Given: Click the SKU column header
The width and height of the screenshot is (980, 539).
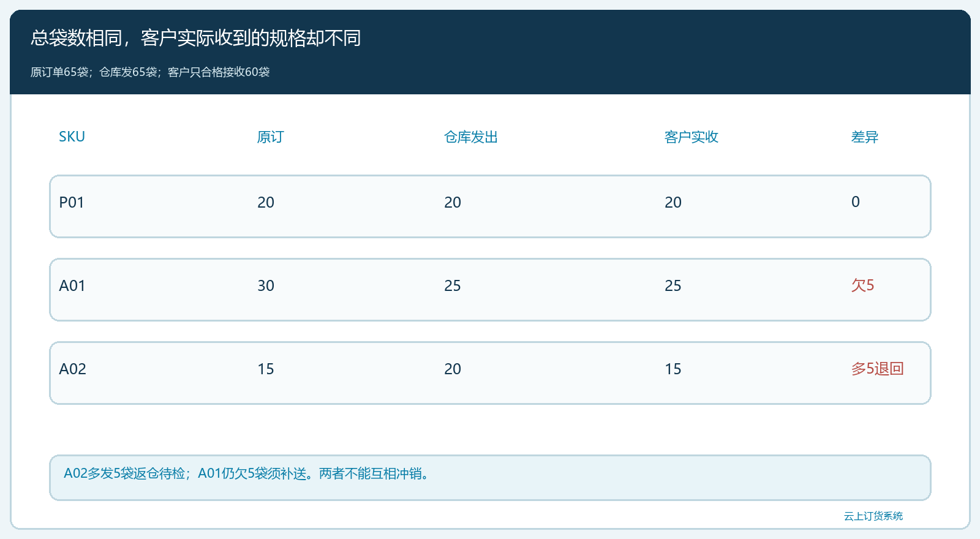Looking at the screenshot, I should tap(72, 137).
